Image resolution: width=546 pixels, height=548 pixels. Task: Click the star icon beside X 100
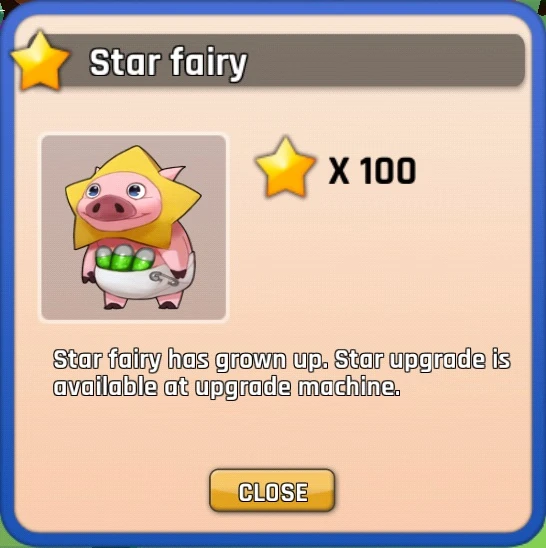click(286, 167)
